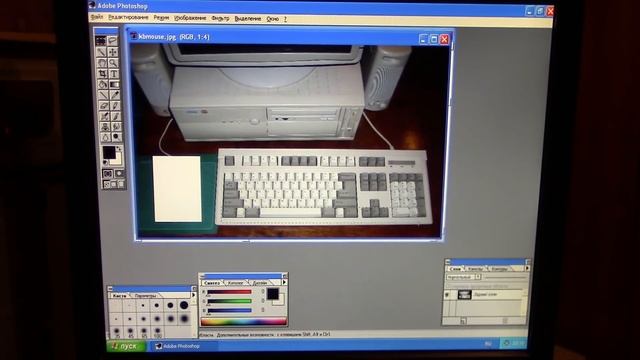Click the foreground color swatch in toolbox
This screenshot has width=640, height=360.
pyautogui.click(x=109, y=152)
